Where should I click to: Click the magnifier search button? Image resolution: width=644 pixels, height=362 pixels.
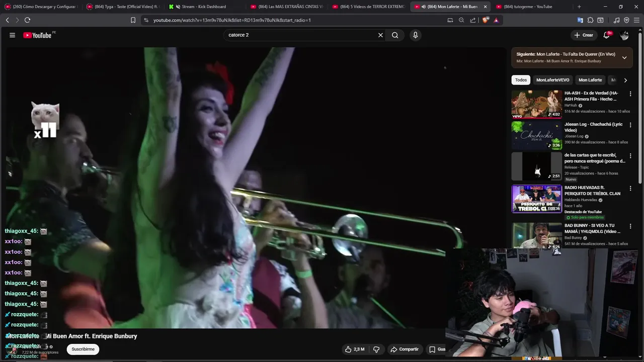point(395,35)
